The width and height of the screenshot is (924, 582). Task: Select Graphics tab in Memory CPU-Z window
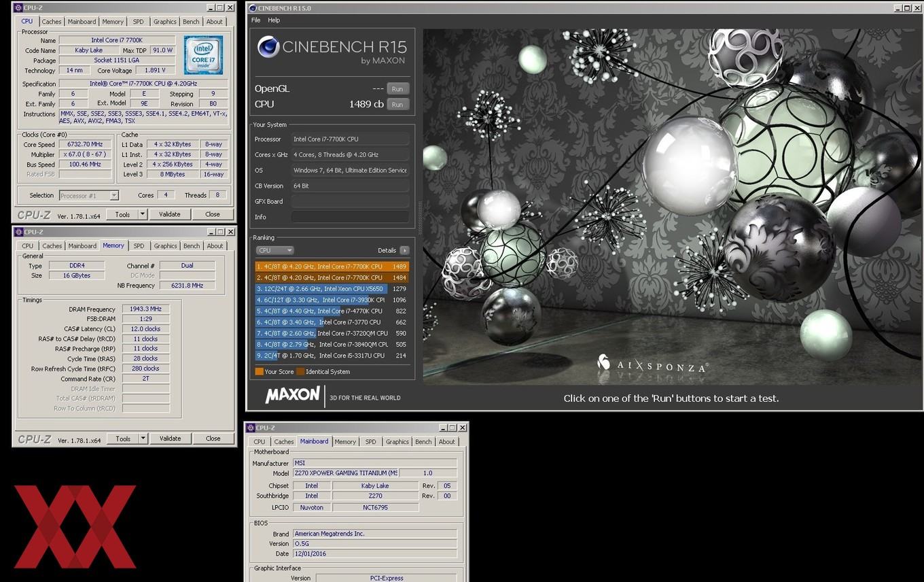tap(165, 246)
